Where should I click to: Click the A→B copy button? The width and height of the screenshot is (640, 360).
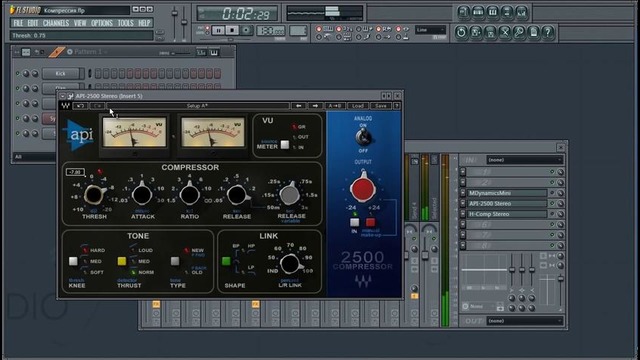click(x=335, y=106)
